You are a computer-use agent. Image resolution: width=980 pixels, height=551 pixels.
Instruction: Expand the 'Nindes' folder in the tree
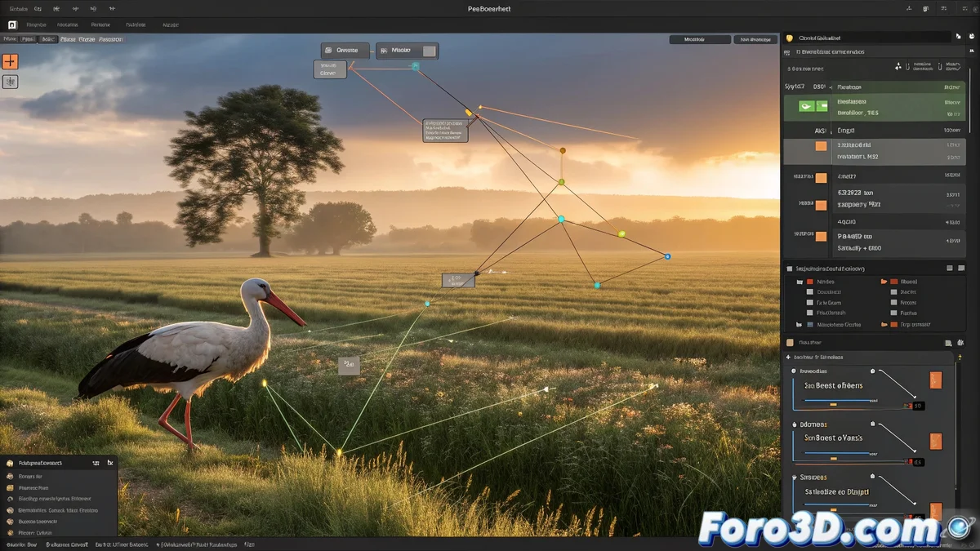tap(800, 282)
